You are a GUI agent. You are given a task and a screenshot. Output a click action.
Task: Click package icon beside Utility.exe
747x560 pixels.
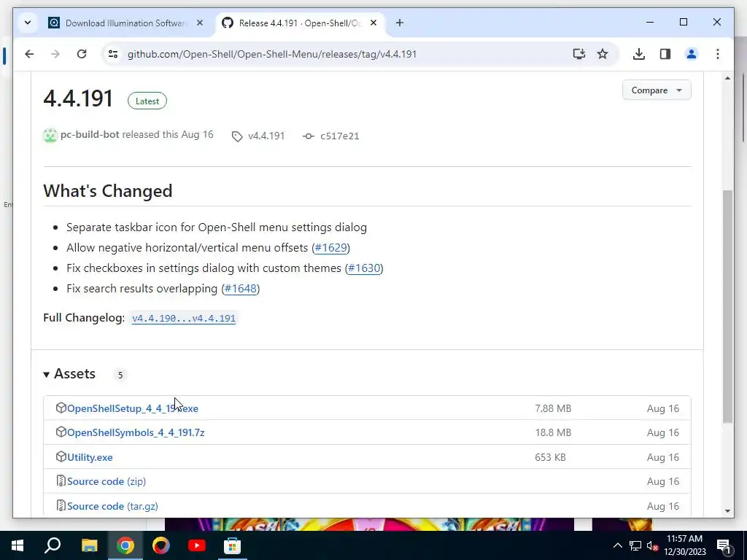tap(61, 456)
